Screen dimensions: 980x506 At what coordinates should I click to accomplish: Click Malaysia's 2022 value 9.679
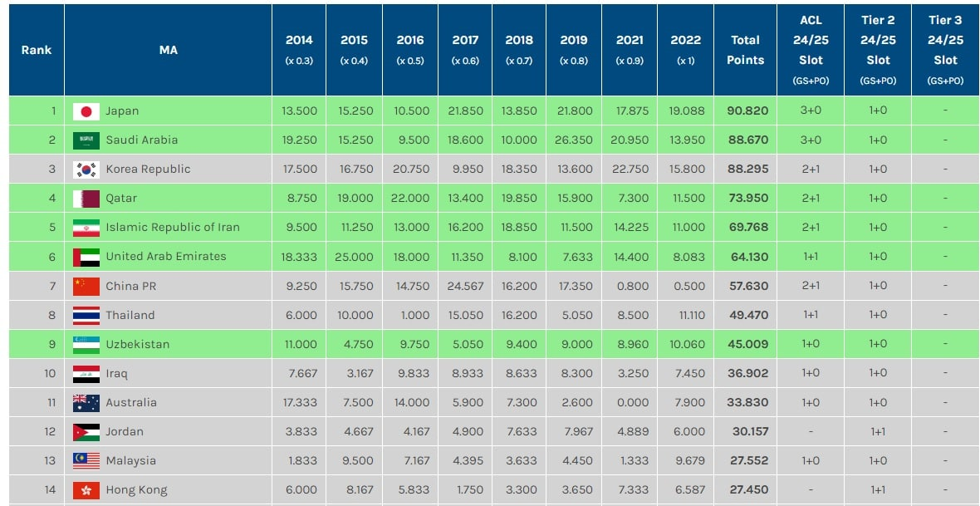point(690,461)
